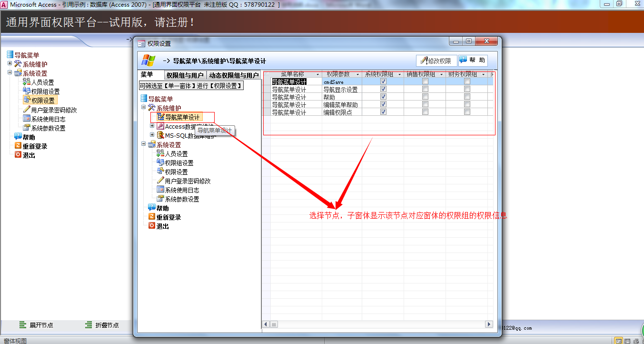The image size is (644, 344).
Task: Click the cmdSave cell in grid
Action: click(342, 82)
